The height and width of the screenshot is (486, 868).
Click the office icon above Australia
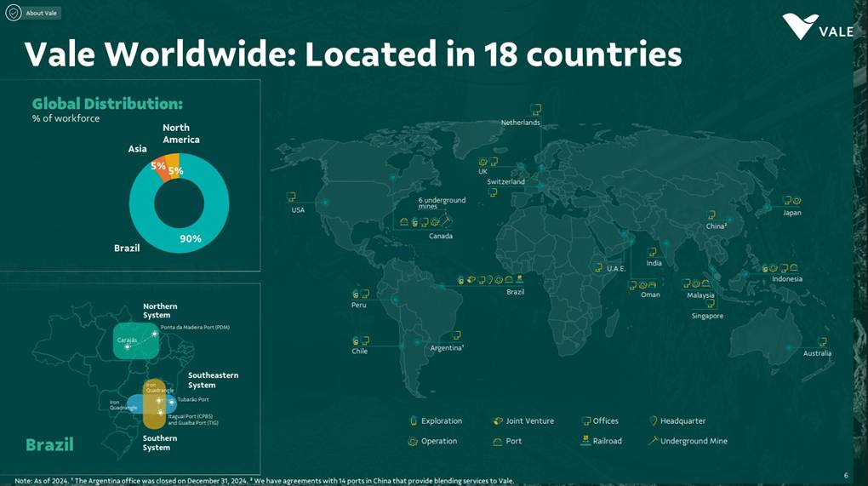(822, 341)
